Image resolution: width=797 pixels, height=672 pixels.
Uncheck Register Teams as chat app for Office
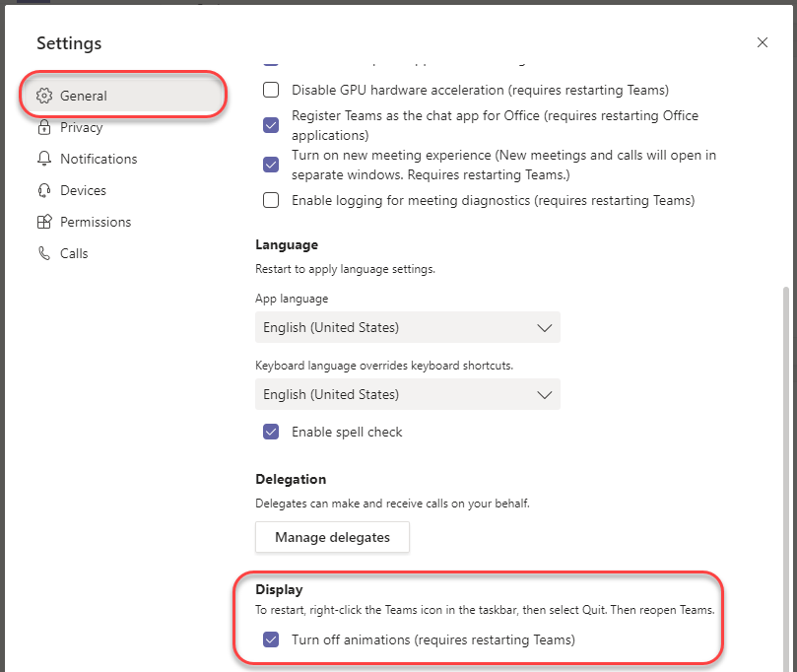tap(271, 125)
